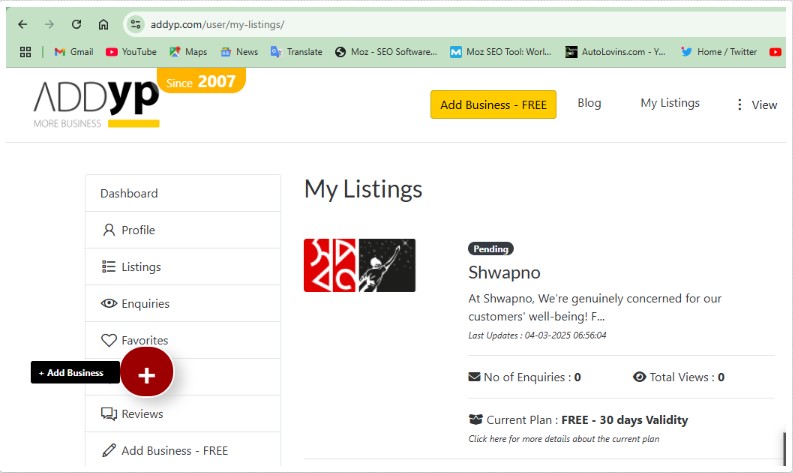Image resolution: width=793 pixels, height=473 pixels.
Task: Open the Moz SEO Tool bookmark
Action: pos(501,52)
